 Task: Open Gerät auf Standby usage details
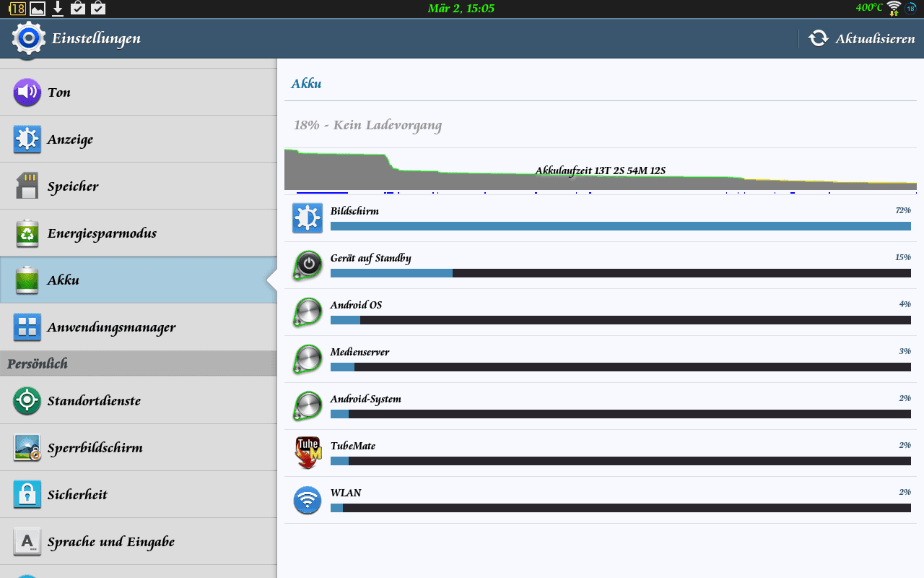point(601,265)
